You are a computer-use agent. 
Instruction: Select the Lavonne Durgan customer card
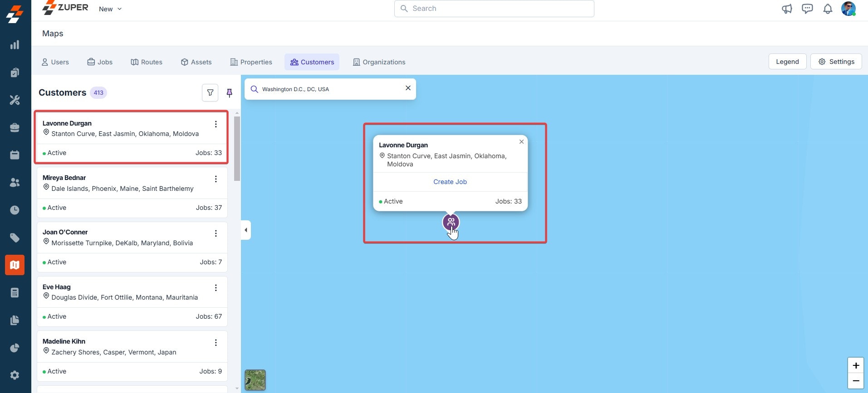pos(132,137)
